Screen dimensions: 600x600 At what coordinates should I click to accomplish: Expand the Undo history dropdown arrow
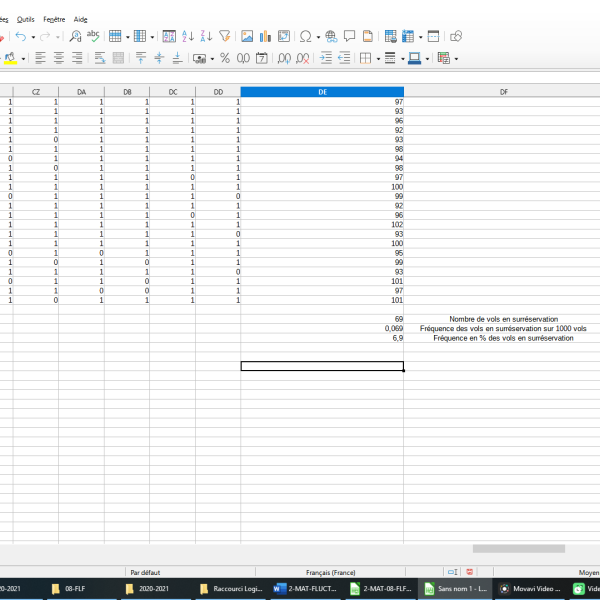33,37
